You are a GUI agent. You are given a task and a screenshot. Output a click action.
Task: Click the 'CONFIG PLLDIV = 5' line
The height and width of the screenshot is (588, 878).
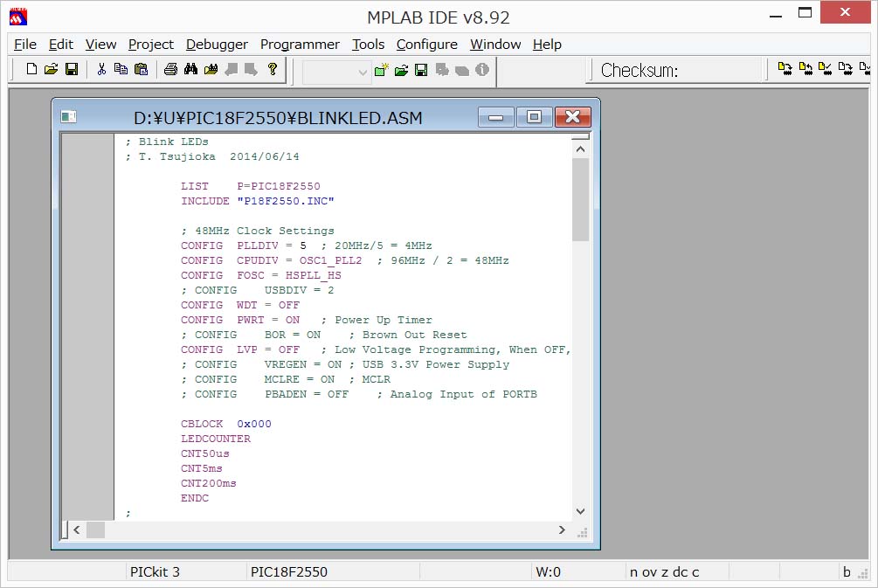click(x=244, y=246)
